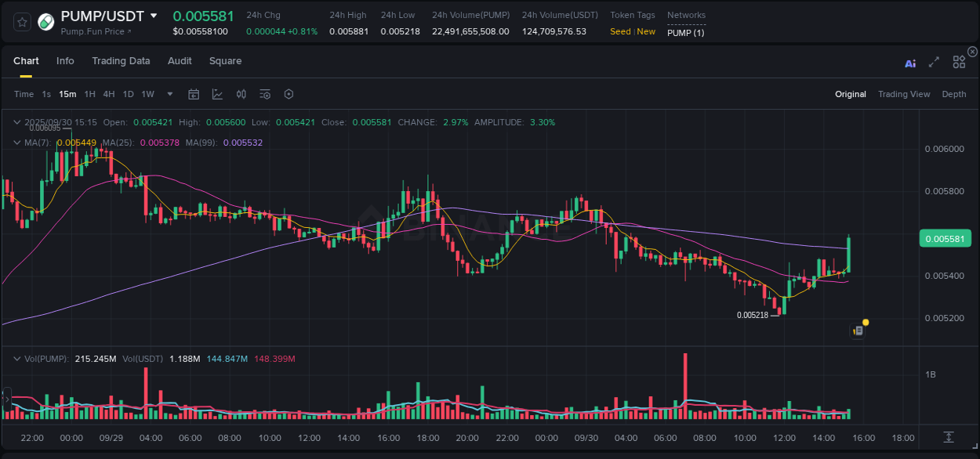Open the Audit section
The width and height of the screenshot is (980, 459).
pyautogui.click(x=180, y=60)
